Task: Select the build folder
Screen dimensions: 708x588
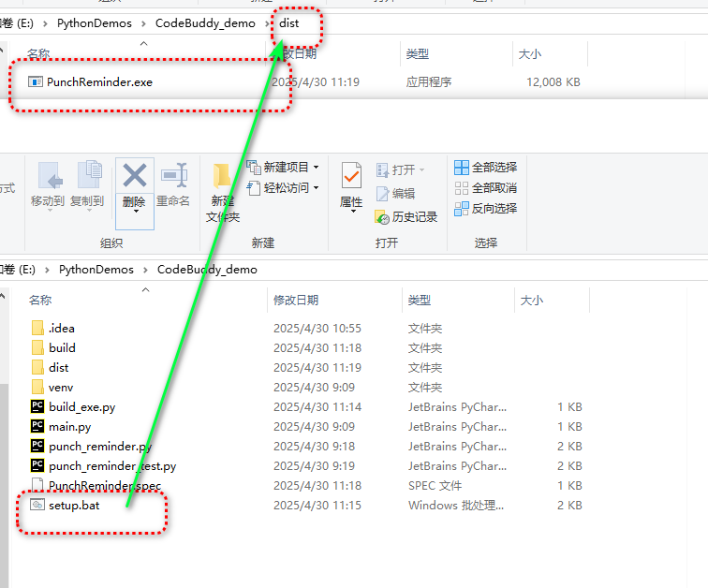Action: [53, 348]
